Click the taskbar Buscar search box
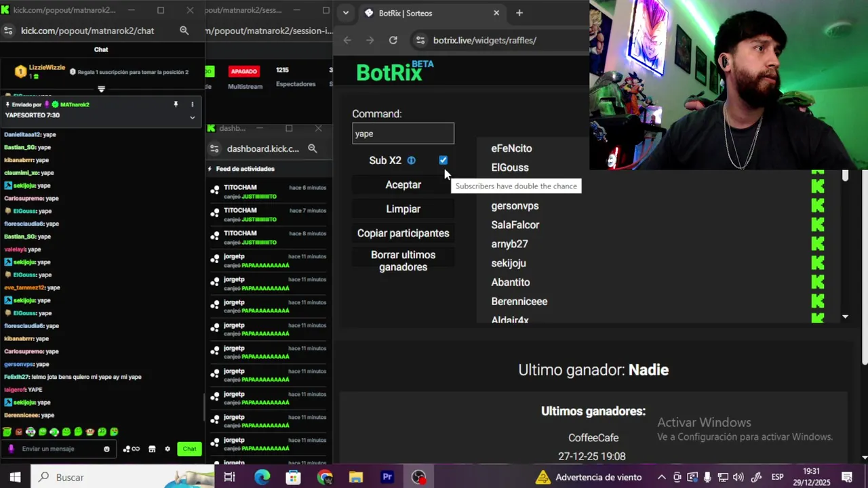This screenshot has height=488, width=868. coord(122,477)
